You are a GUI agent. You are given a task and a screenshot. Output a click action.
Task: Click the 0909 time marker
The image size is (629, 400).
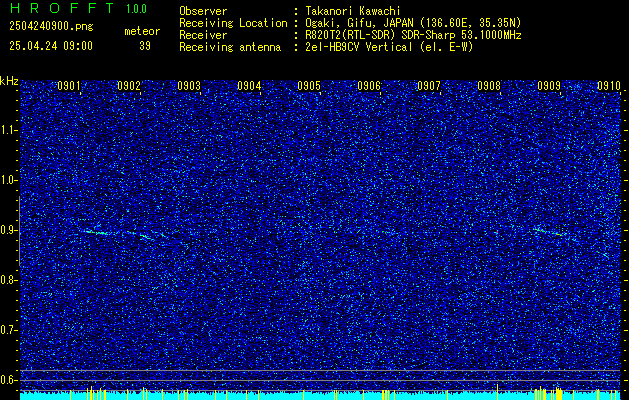click(549, 85)
